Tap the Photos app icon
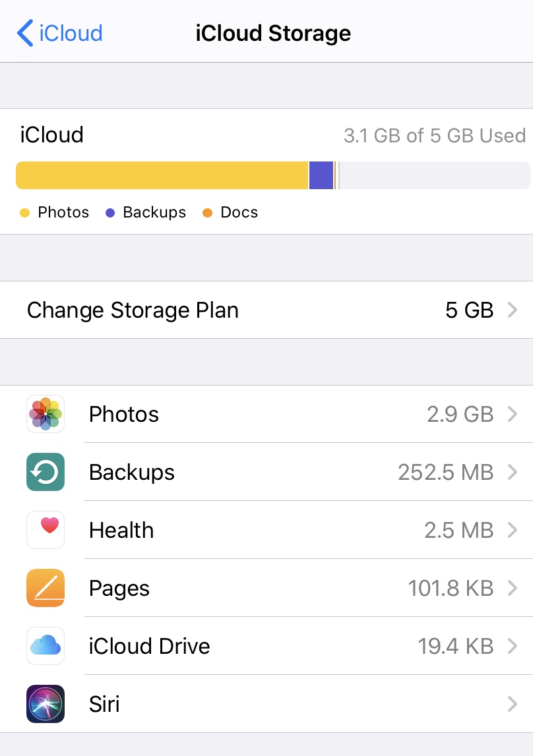 (x=46, y=414)
